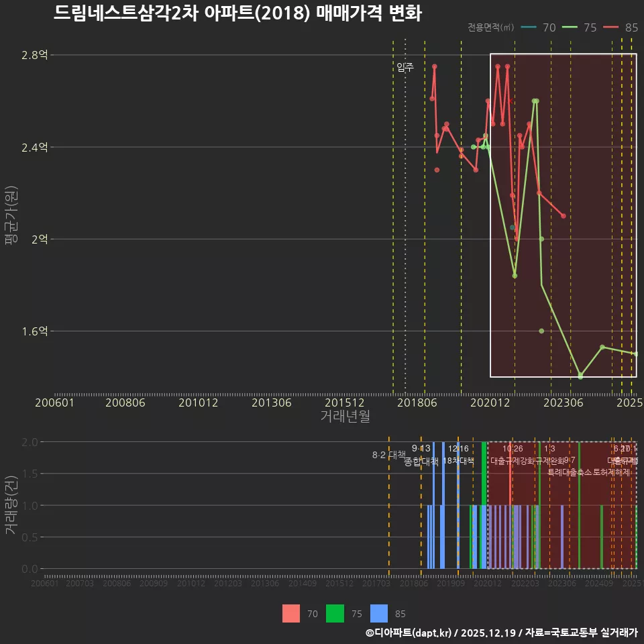The image size is (644, 644).
Task: Click the red 70 swatch in the bottom legend
Action: click(290, 613)
